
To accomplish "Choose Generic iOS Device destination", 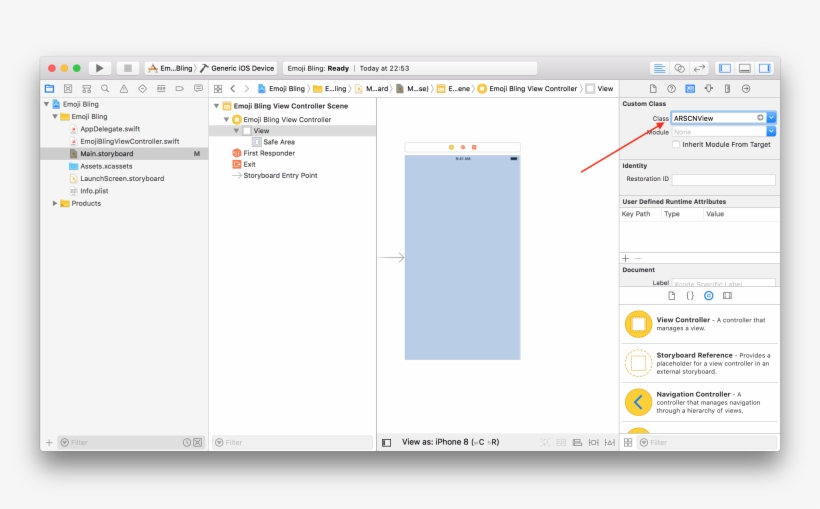I will click(237, 68).
